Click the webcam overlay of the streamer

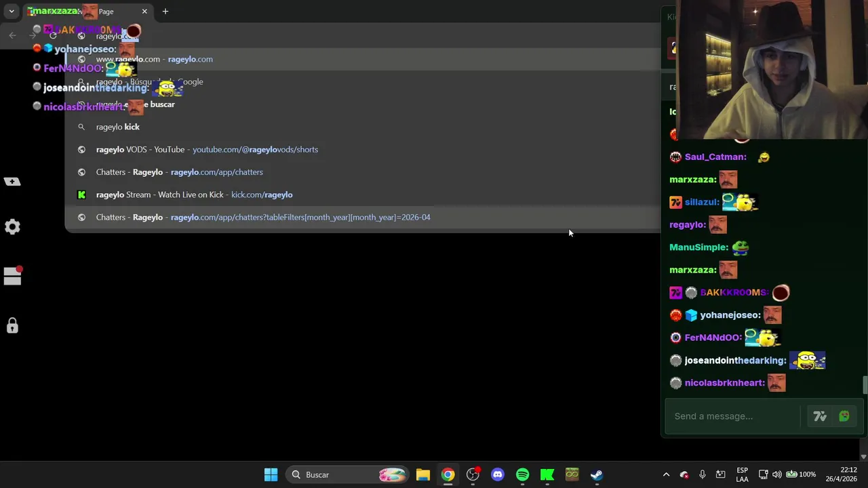coord(772,70)
